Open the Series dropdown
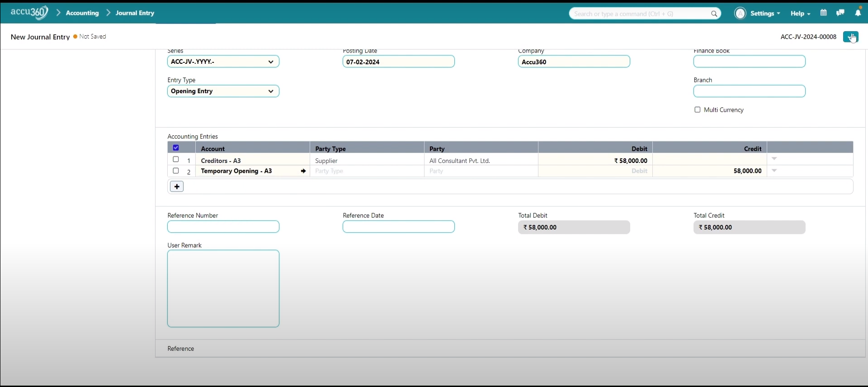Screen dimensions: 868x387 (x=223, y=62)
